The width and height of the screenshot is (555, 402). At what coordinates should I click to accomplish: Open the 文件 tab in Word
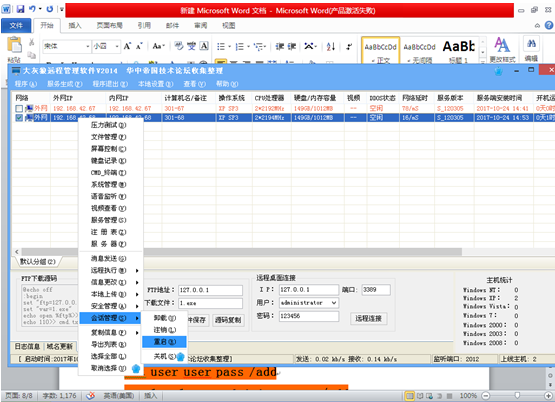tap(16, 25)
